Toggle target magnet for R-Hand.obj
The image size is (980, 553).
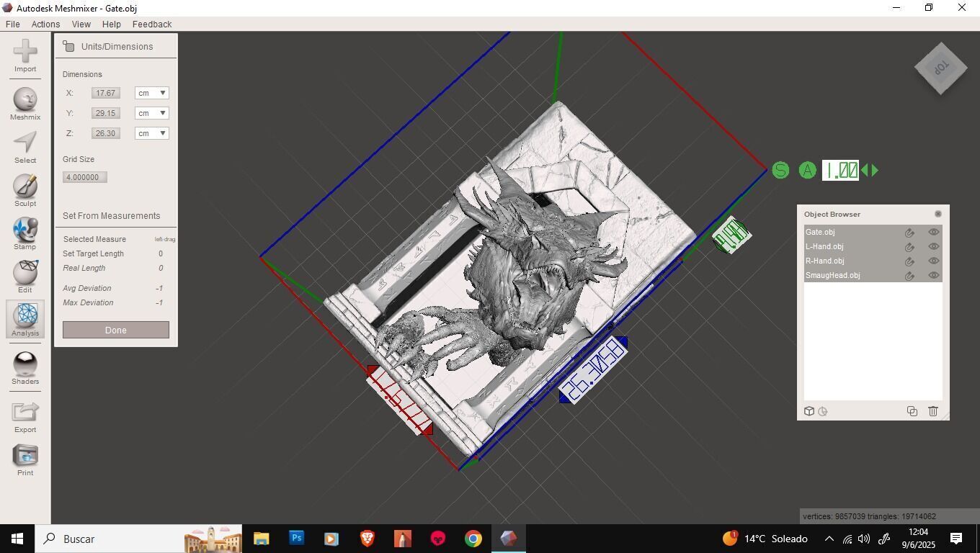click(910, 261)
